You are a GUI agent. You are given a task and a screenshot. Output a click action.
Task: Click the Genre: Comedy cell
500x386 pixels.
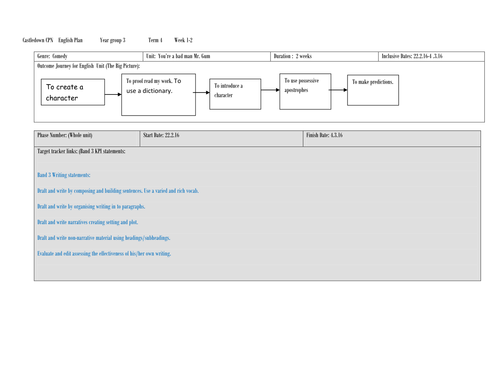tap(88, 56)
